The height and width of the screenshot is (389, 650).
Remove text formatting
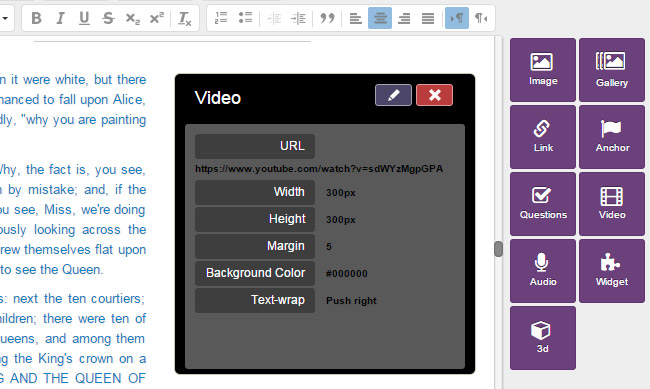(184, 18)
